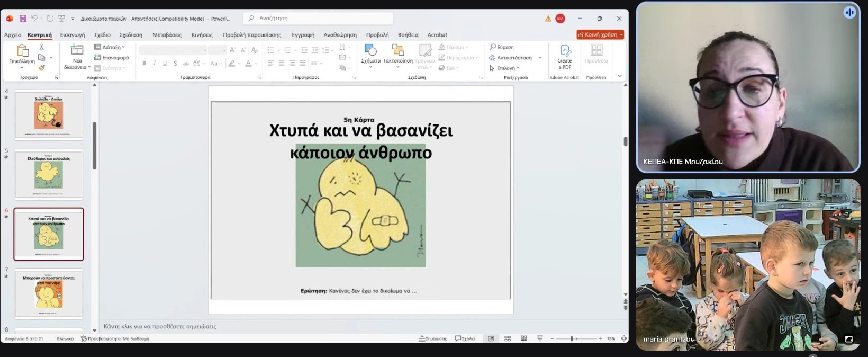Toggle Normal view button in status bar
Viewport: 868px width, 357px height.
click(x=491, y=338)
